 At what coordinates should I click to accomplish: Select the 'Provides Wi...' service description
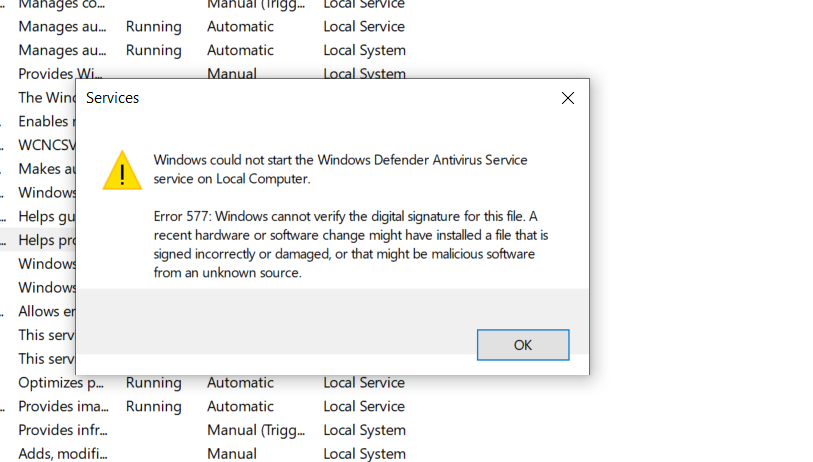click(x=60, y=74)
